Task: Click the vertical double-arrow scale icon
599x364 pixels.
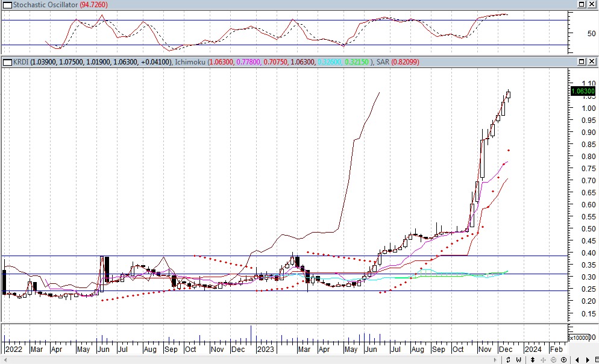Action: point(533,360)
